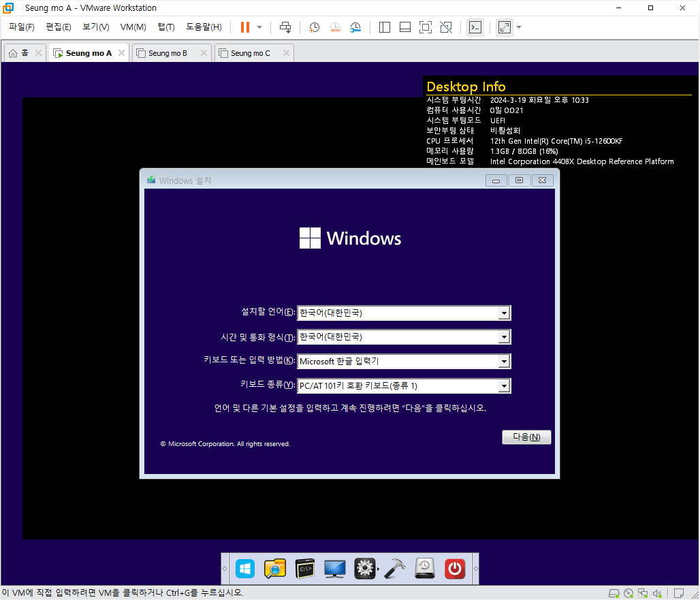This screenshot has width=700, height=600.
Task: Open the 도움말(H) menu
Action: click(x=204, y=27)
